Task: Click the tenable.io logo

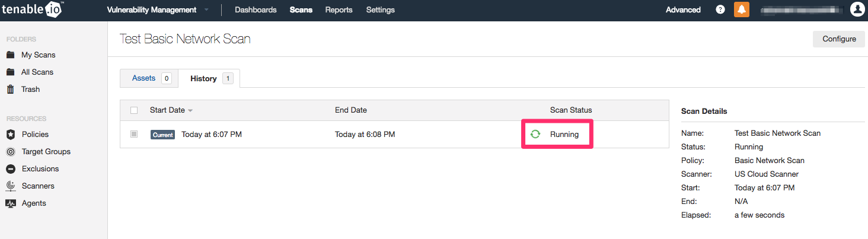Action: [x=33, y=9]
